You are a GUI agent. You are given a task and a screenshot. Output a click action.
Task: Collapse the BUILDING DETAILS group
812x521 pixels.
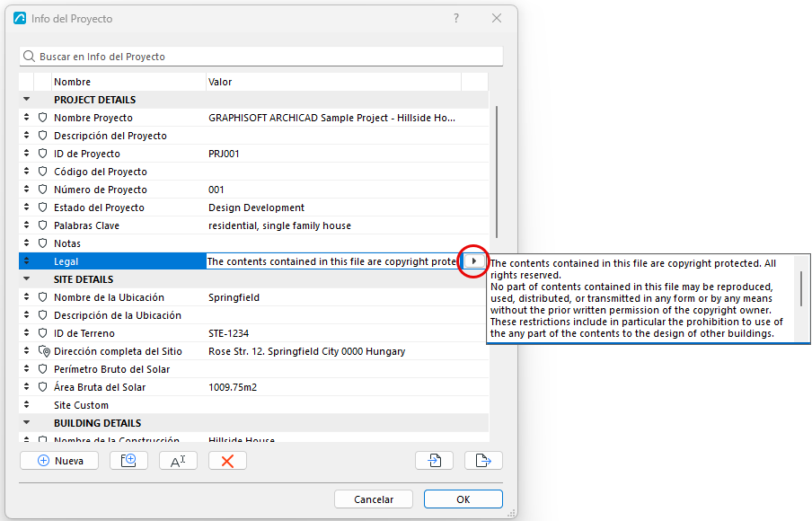point(26,422)
